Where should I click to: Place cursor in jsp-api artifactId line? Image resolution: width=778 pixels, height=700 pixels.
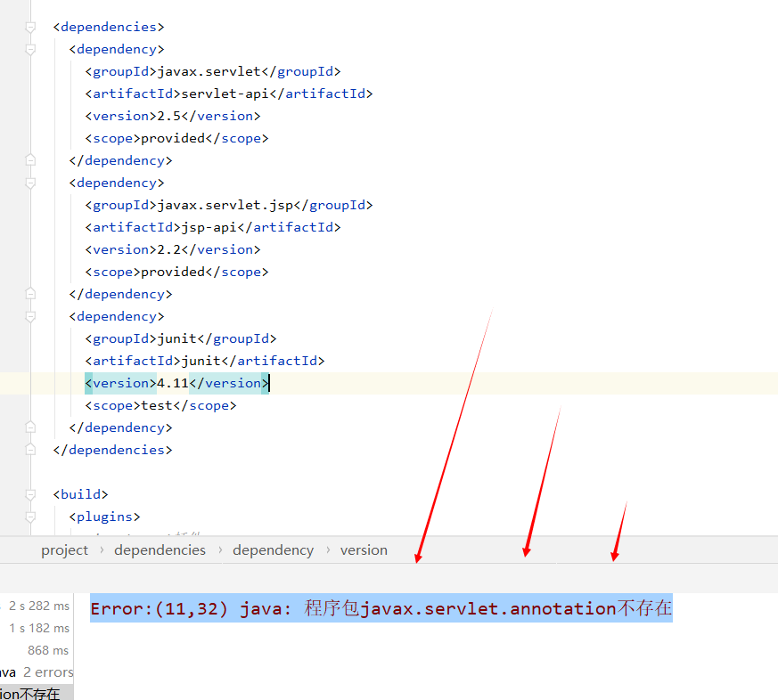tap(212, 228)
